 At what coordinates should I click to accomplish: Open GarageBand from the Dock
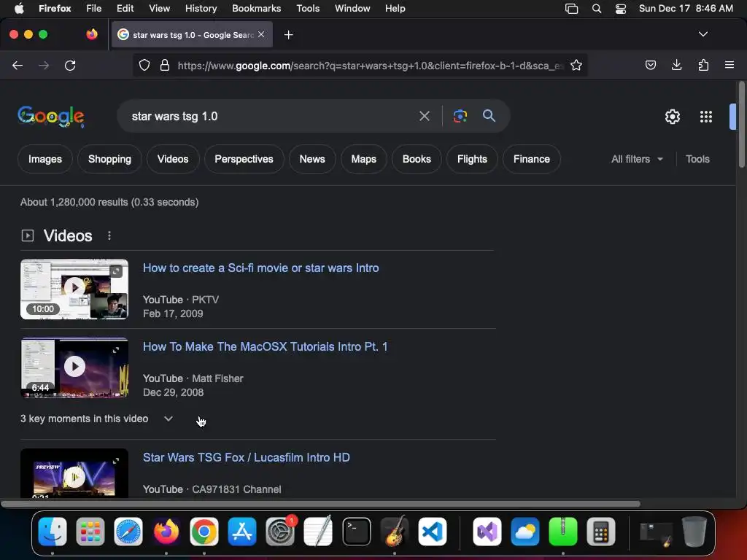click(395, 532)
